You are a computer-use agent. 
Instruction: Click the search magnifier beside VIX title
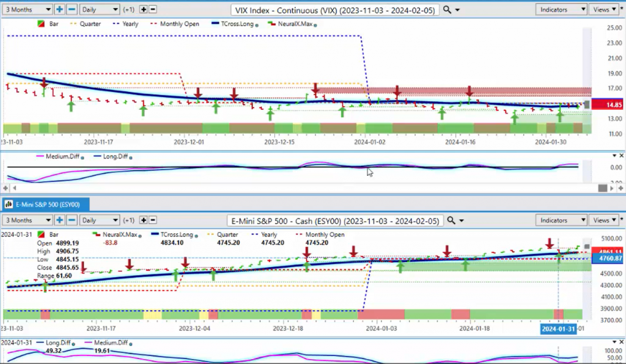click(447, 10)
